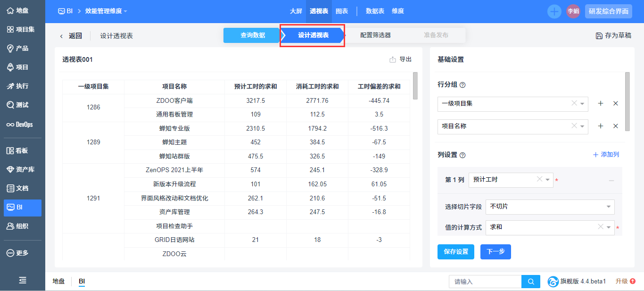Switch to the 图表 tab
The image size is (644, 291).
[x=342, y=11]
